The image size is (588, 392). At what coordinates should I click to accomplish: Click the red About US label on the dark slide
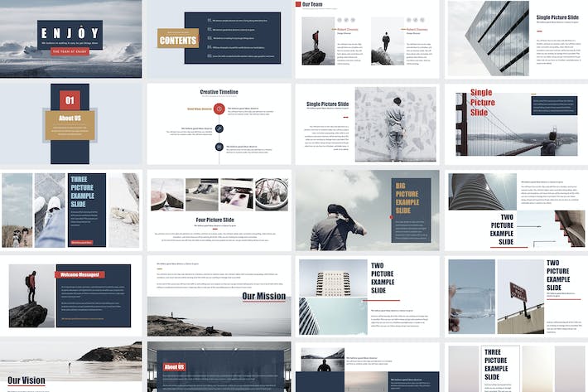coord(175,366)
